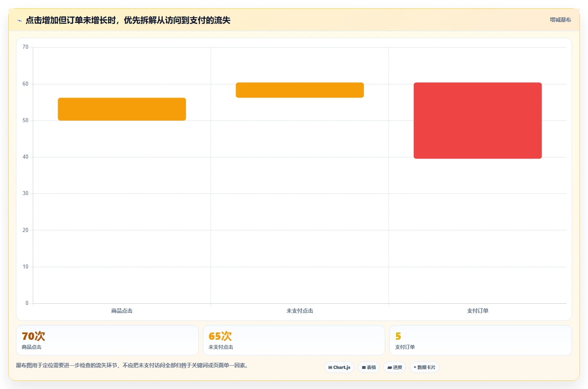Select the Chart.js tag pill
This screenshot has width=588, height=389.
(339, 367)
